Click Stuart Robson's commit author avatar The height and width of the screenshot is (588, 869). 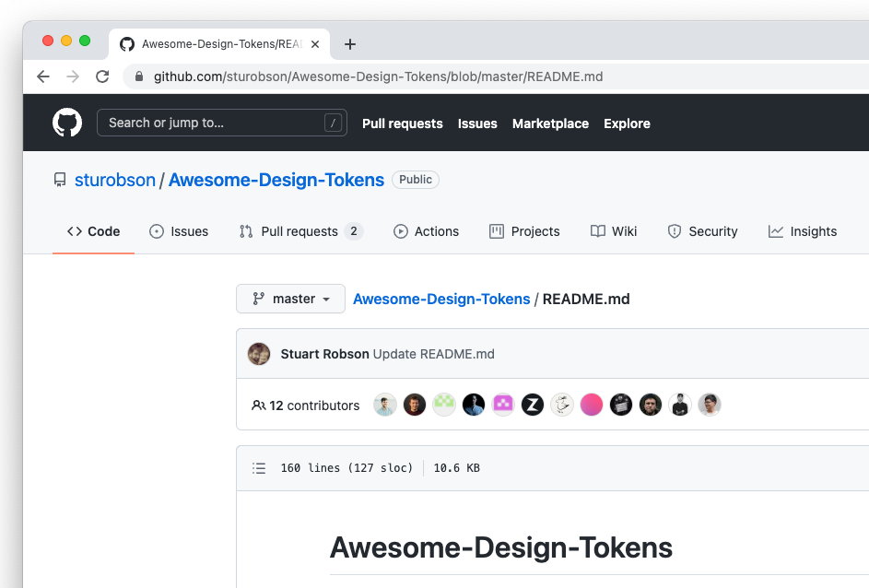pos(259,354)
